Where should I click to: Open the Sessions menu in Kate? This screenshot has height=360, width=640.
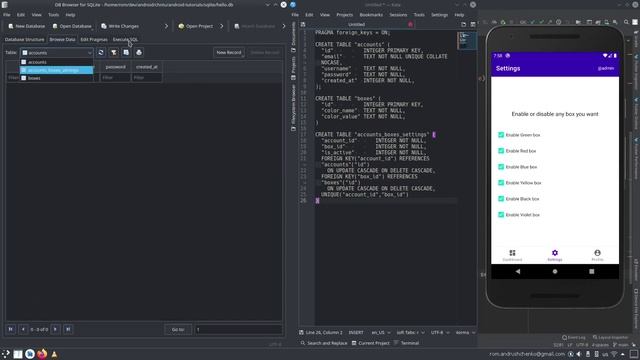click(398, 15)
